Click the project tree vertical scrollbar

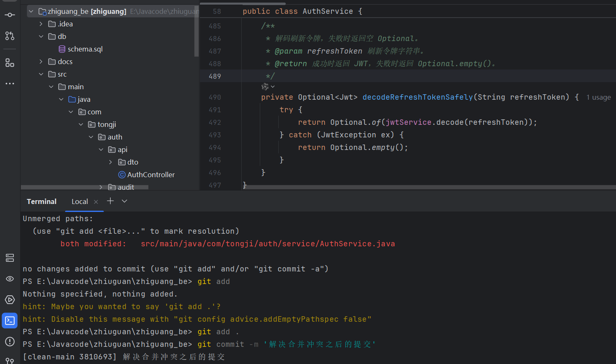coord(197,31)
